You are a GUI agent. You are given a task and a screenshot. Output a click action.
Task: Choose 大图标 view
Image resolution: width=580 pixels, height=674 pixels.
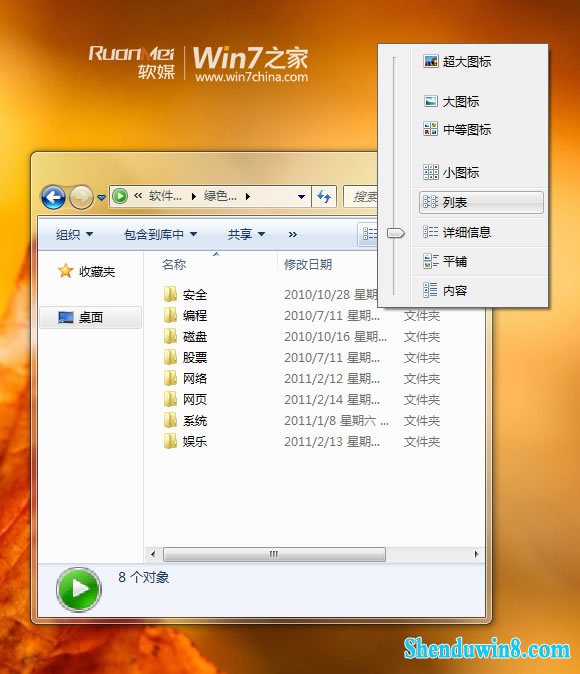click(x=451, y=102)
